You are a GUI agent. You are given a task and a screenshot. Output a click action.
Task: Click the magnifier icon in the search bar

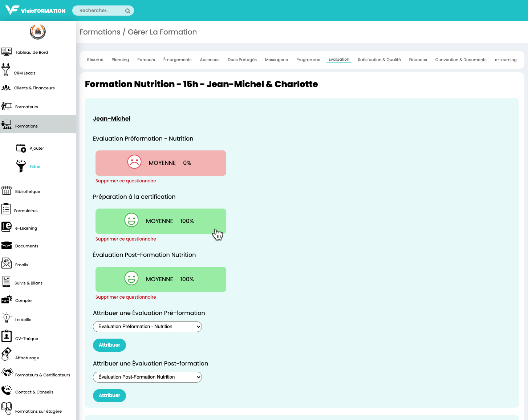coord(128,11)
